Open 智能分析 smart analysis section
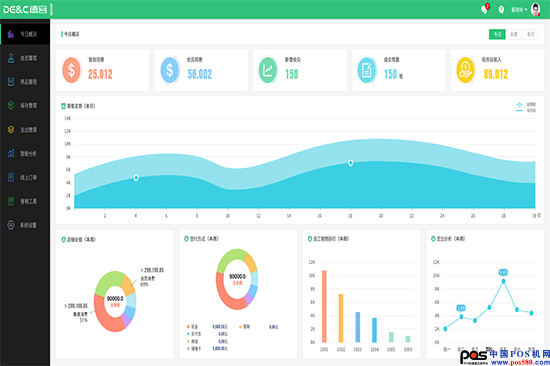 25,153
